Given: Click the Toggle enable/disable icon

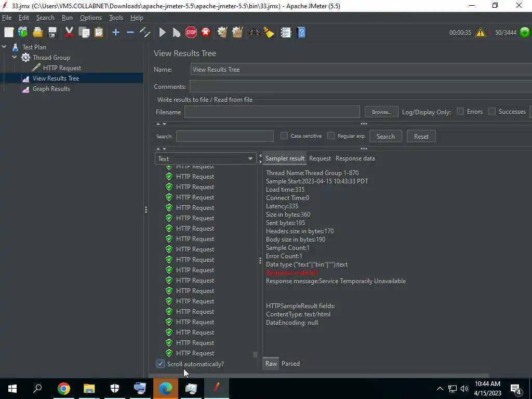Looking at the screenshot, I should (x=145, y=33).
